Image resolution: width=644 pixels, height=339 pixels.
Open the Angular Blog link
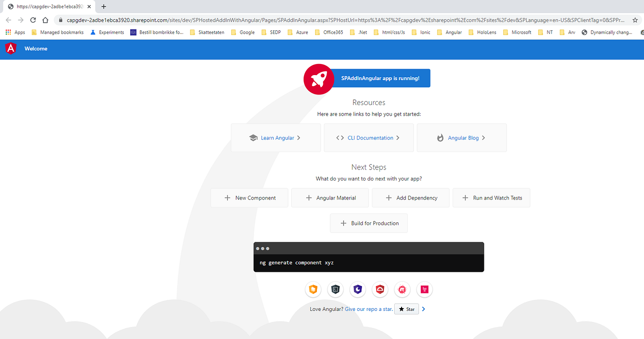(x=463, y=138)
